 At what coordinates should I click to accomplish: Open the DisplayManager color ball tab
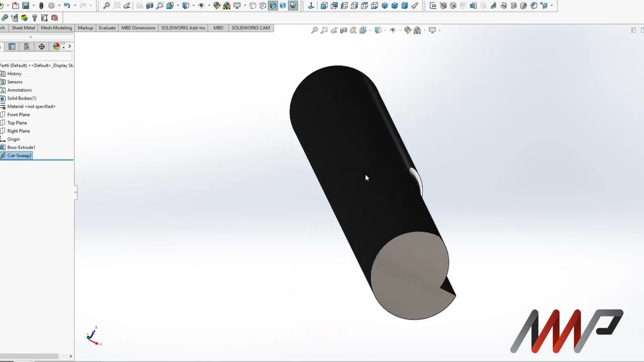click(56, 47)
